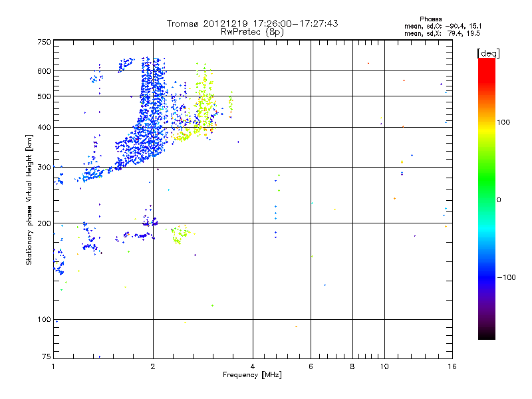
Task: Click the height-axis tick label "100" km
Action: [x=44, y=319]
